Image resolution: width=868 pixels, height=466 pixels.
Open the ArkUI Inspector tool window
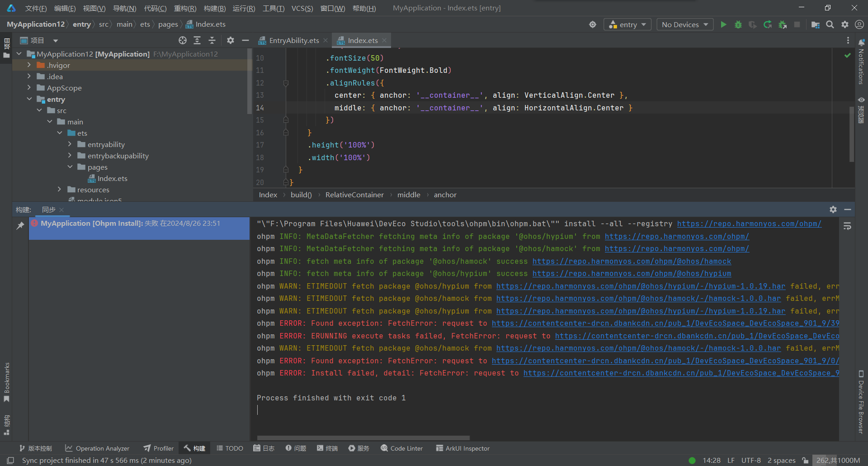(463, 448)
